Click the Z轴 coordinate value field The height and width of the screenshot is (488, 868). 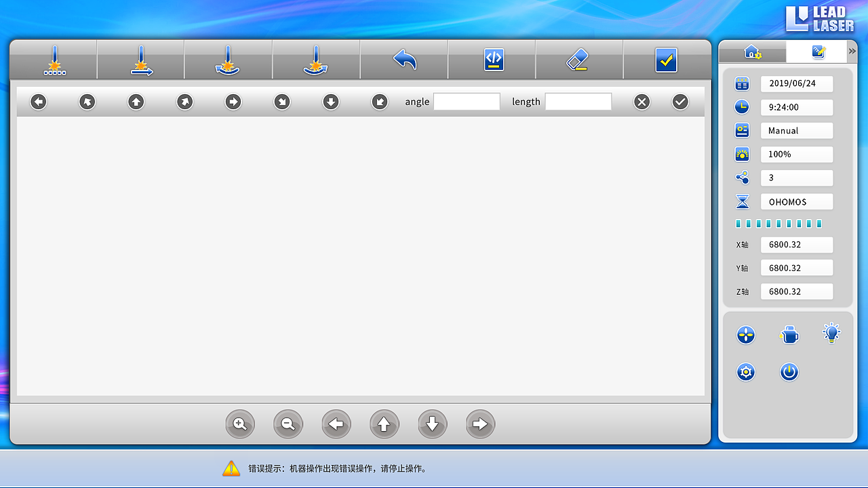[797, 291]
